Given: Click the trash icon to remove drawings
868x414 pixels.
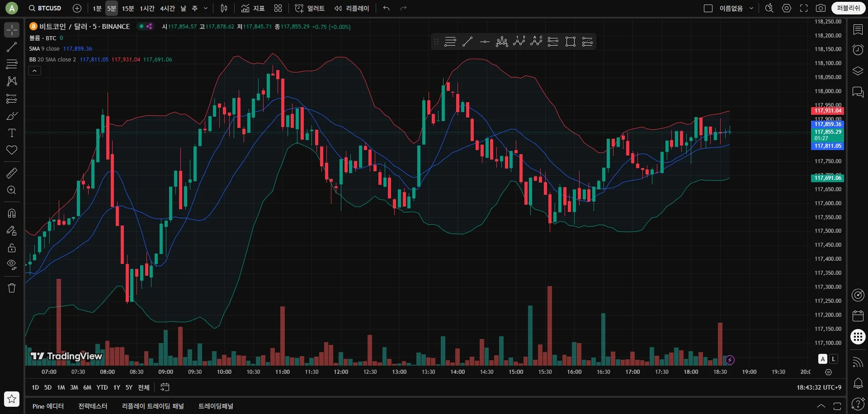Looking at the screenshot, I should click(x=12, y=288).
